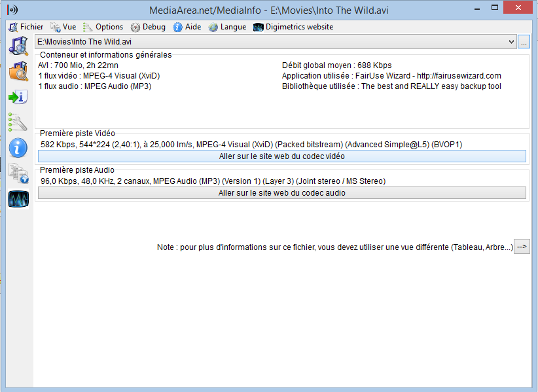Click the export green arrow icon
This screenshot has width=538, height=392.
(18, 97)
